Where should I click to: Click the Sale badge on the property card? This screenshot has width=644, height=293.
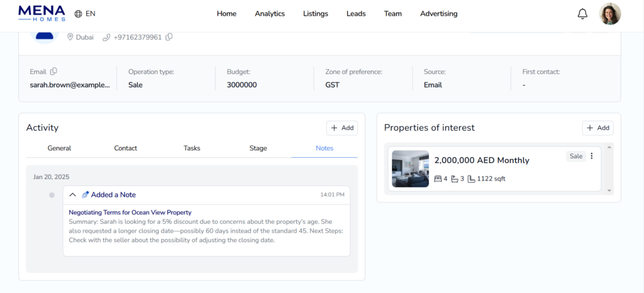tap(576, 157)
